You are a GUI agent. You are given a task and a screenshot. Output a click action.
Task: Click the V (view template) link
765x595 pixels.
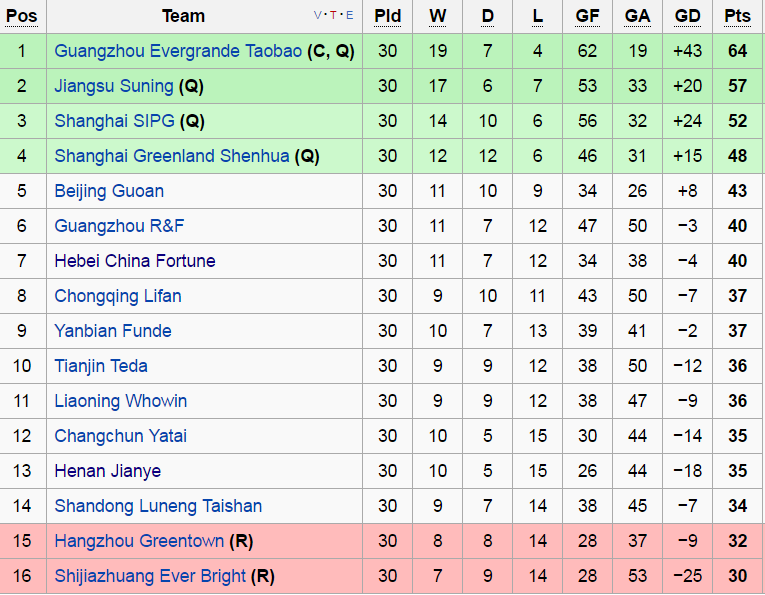pos(319,15)
